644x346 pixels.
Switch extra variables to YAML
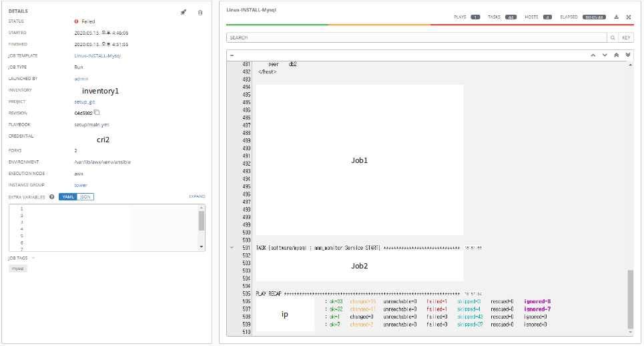click(68, 197)
